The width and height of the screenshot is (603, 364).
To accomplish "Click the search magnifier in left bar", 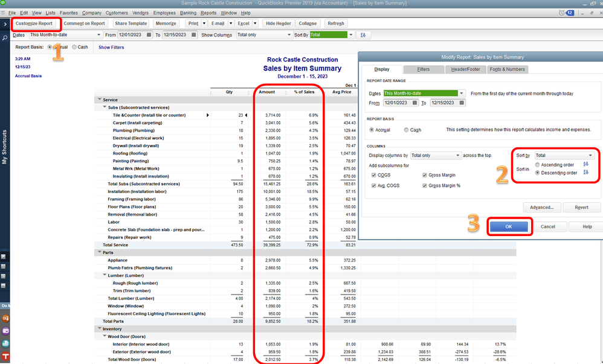I will tap(5, 37).
